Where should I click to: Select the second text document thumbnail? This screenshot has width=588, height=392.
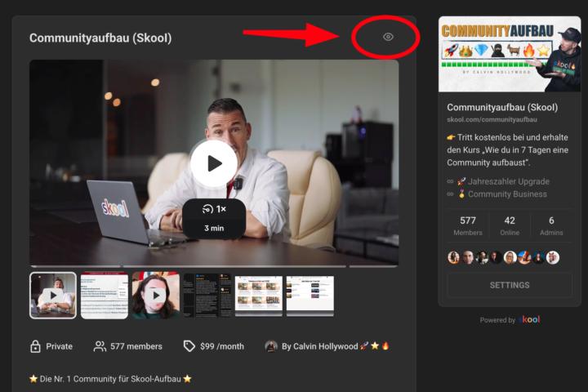(105, 295)
